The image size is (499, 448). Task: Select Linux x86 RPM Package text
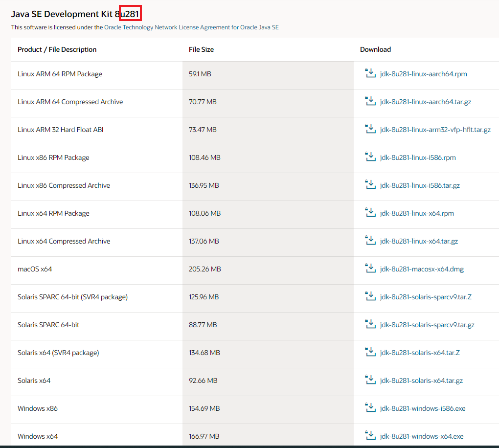(53, 157)
